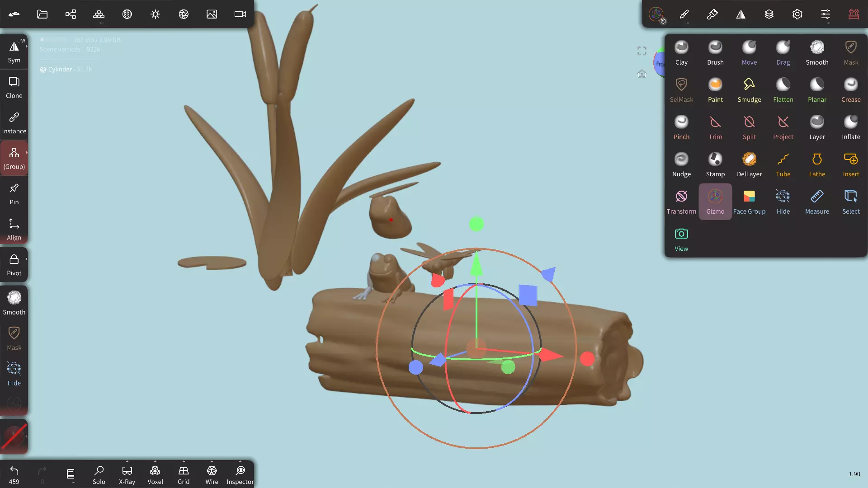Select the SelMask tool
This screenshot has height=488, width=868.
[x=681, y=90]
